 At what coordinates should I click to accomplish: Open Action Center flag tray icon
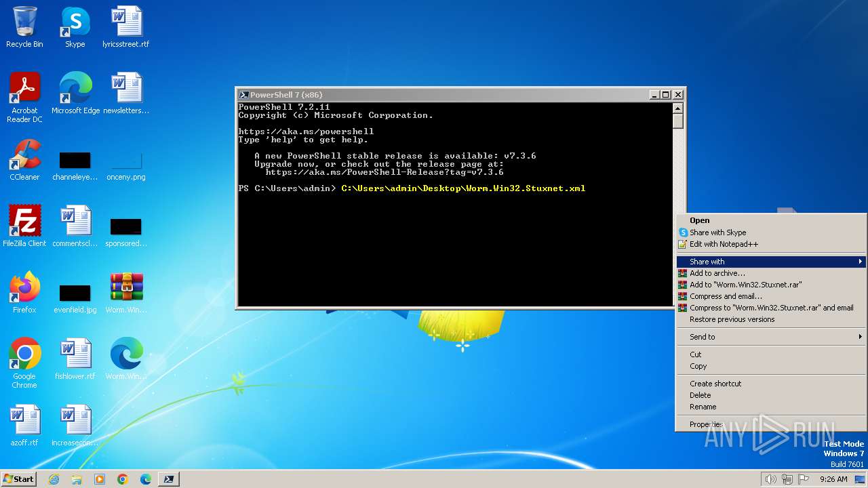click(x=804, y=479)
